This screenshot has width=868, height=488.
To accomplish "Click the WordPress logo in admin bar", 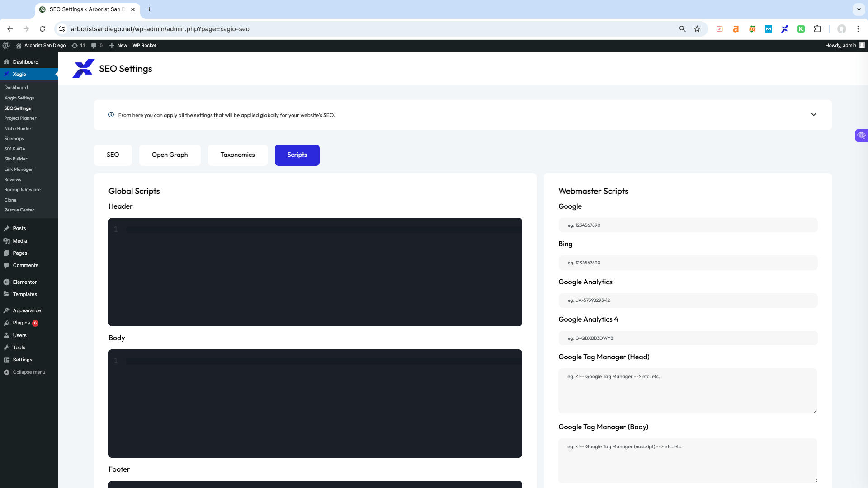I will coord(6,45).
